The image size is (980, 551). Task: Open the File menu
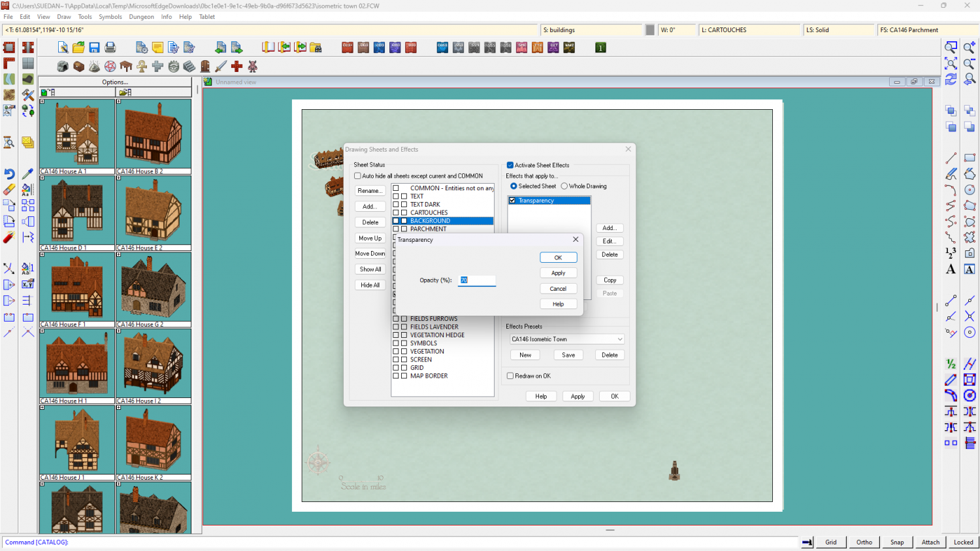click(8, 17)
